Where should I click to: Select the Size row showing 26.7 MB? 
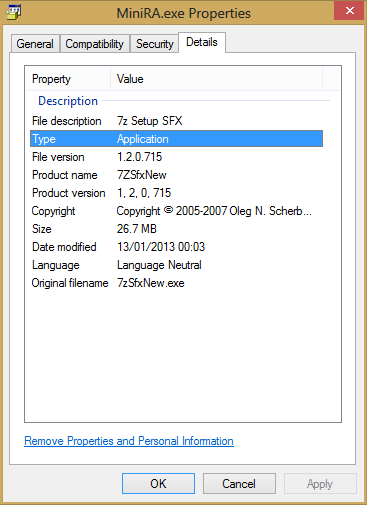click(176, 229)
